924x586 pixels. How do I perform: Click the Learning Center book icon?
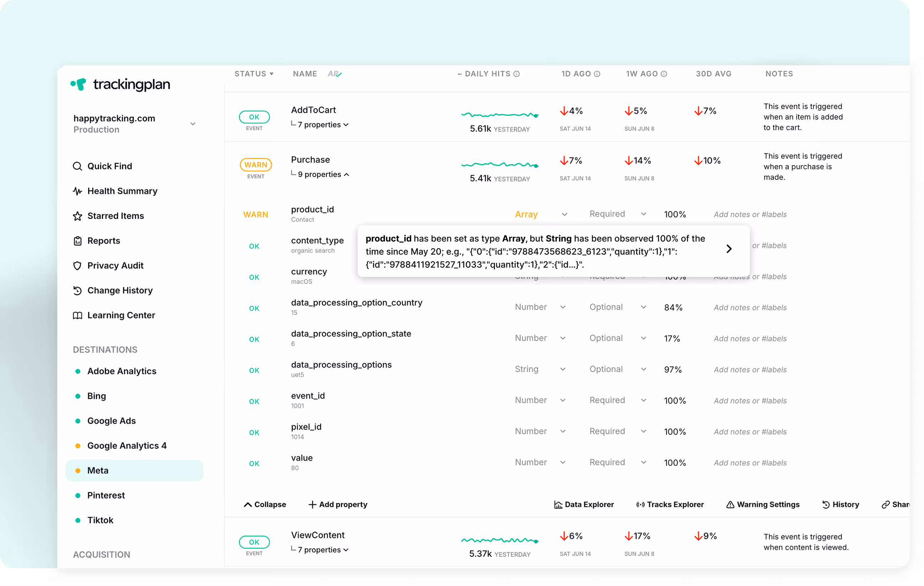coord(77,315)
